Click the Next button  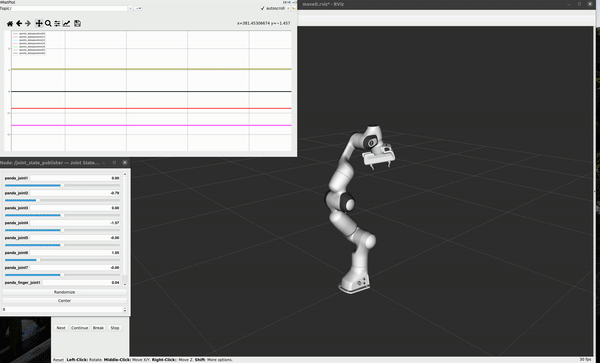(61, 328)
